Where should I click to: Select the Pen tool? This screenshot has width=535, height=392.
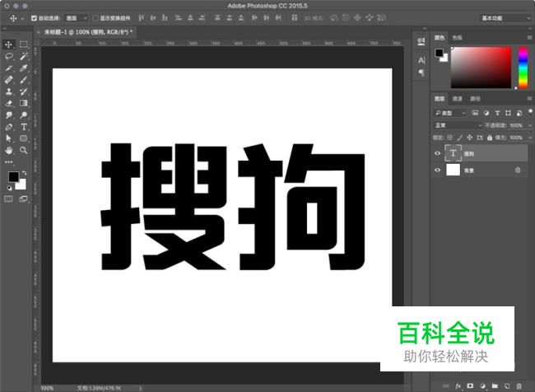8,127
